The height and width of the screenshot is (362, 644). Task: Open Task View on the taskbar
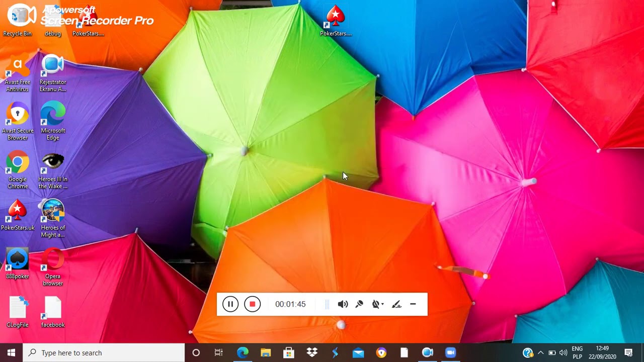[218, 353]
